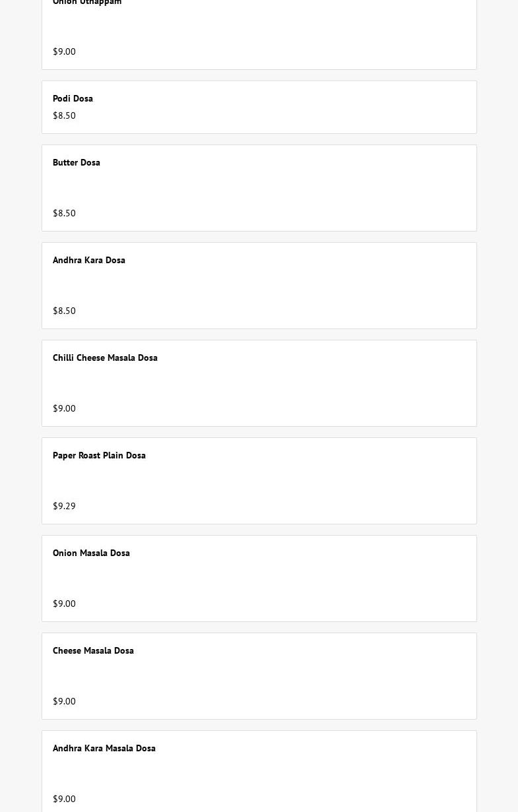
Task: Click blank area of Paper Roast card
Action: [x=297, y=481]
